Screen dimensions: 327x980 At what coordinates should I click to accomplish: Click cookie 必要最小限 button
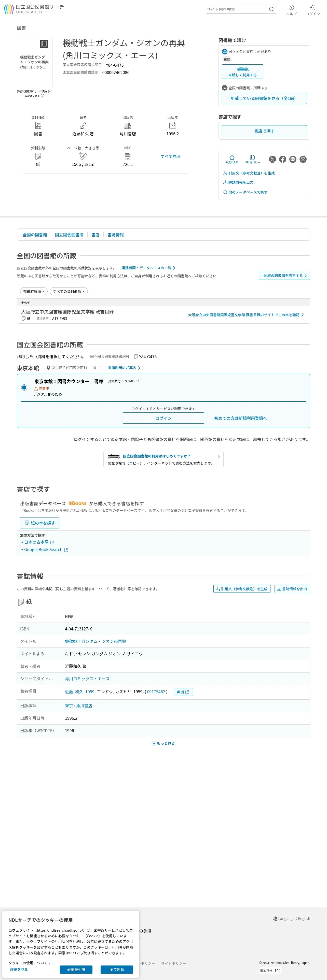[x=76, y=969]
